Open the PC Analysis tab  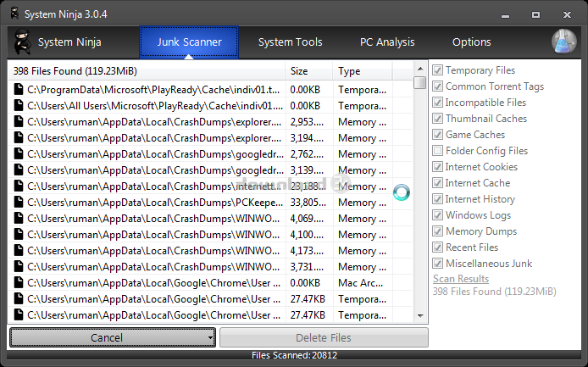click(x=387, y=42)
